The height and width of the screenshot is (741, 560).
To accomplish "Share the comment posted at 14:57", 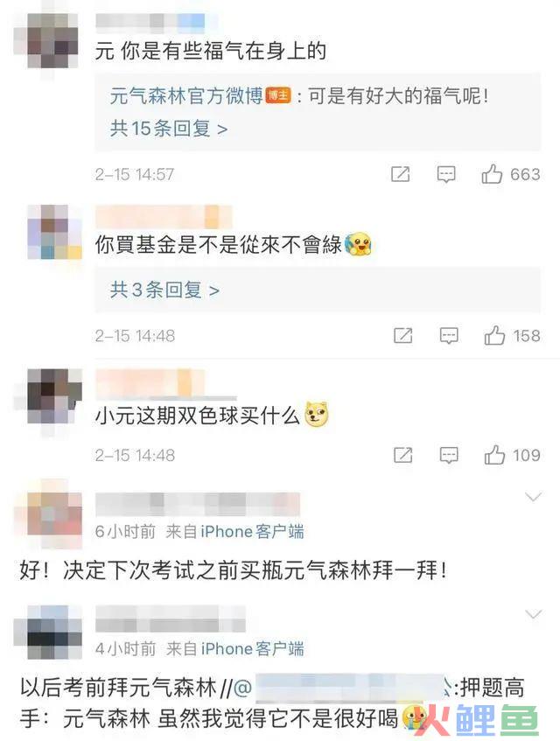I will pos(400,174).
